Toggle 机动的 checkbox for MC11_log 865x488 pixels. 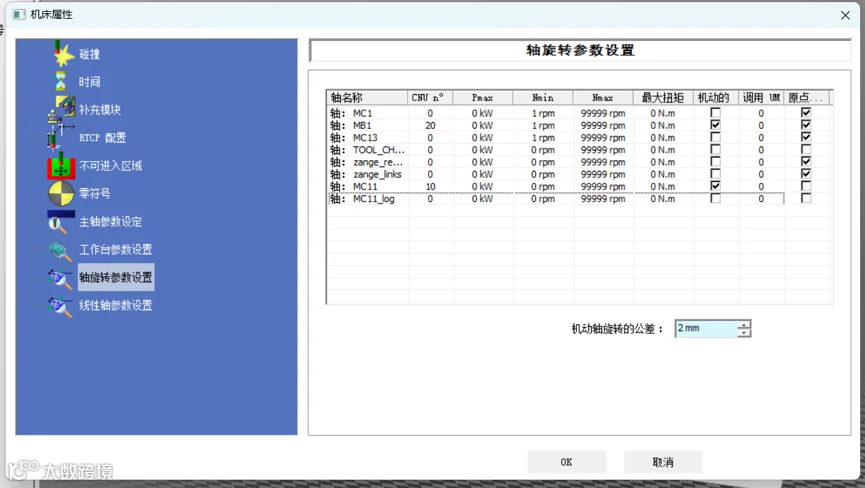pyautogui.click(x=716, y=199)
